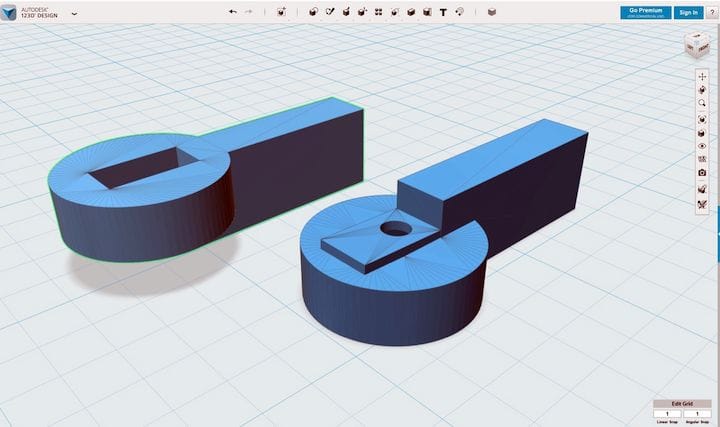
Task: Select the Sketch tool
Action: click(329, 12)
